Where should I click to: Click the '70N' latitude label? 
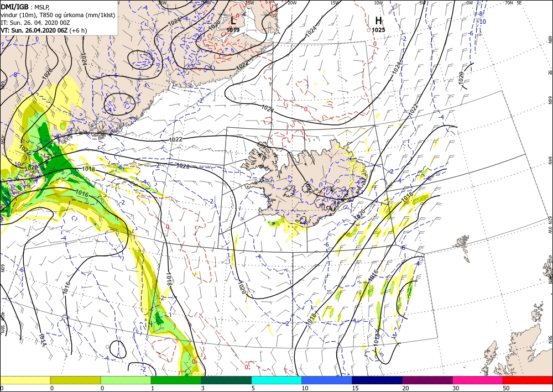click(x=509, y=3)
